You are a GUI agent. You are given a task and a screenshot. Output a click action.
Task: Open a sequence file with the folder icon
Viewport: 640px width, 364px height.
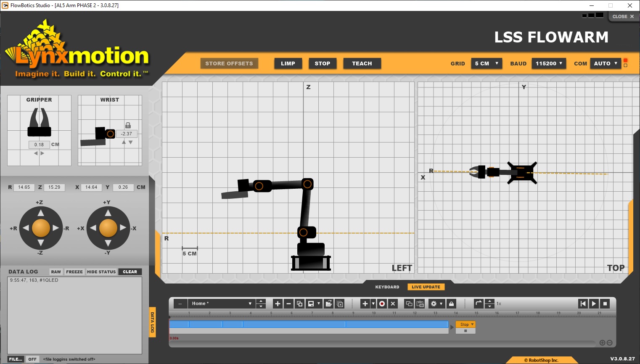[329, 303]
